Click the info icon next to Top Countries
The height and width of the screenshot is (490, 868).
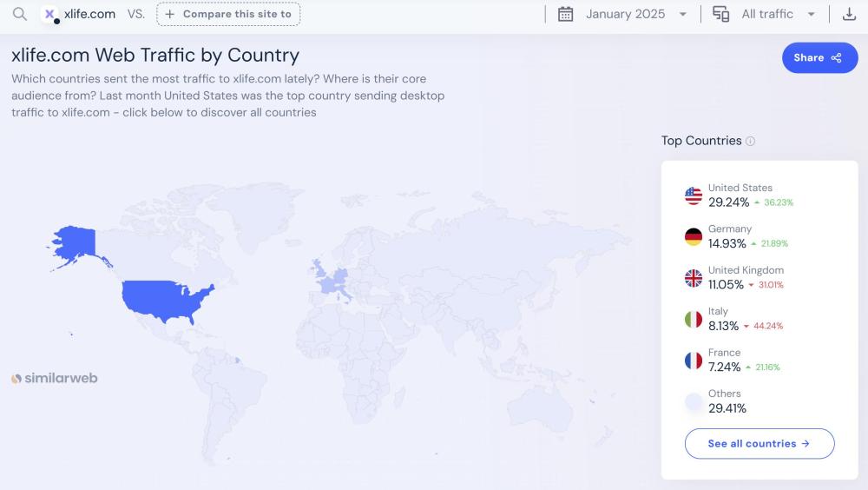pos(751,141)
